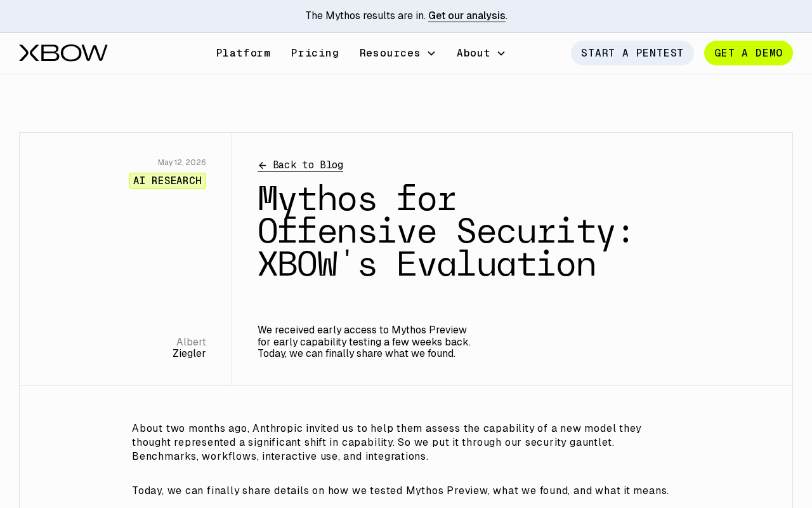Click the paragraph starting 'About two months ago'
Screen dimensions: 812x508
point(387,442)
